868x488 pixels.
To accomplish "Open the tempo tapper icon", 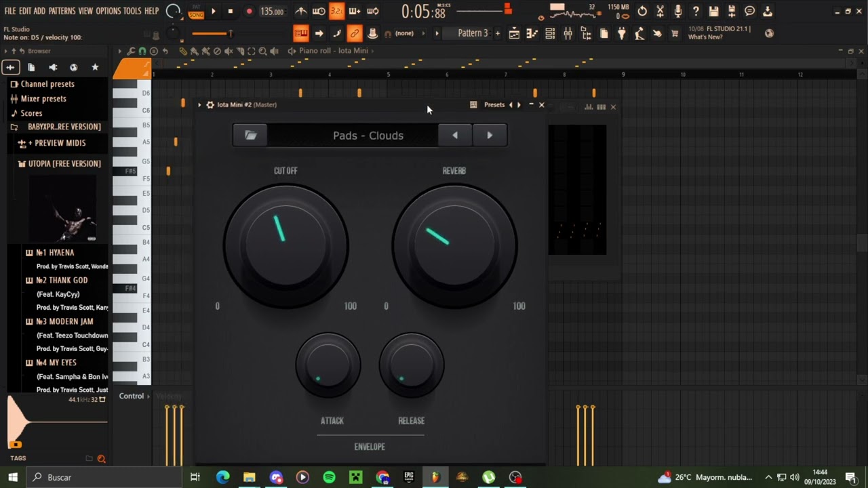I will click(639, 33).
